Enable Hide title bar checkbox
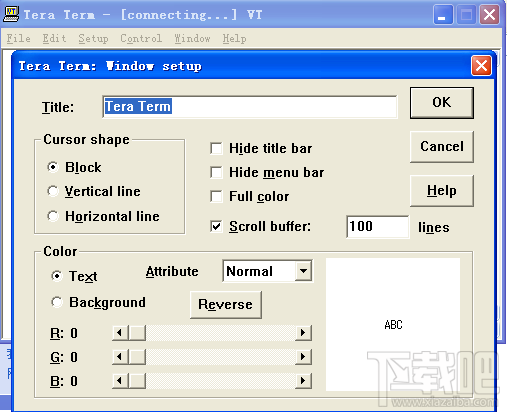 (x=216, y=148)
